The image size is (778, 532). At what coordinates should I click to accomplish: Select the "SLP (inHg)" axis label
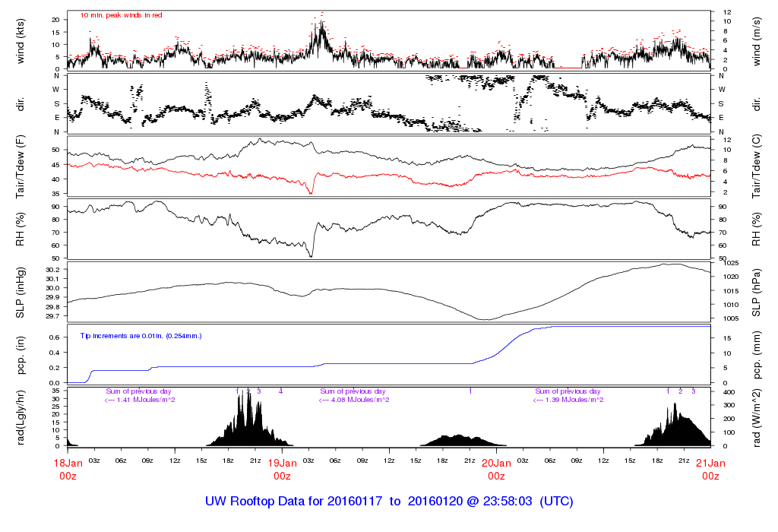point(21,293)
